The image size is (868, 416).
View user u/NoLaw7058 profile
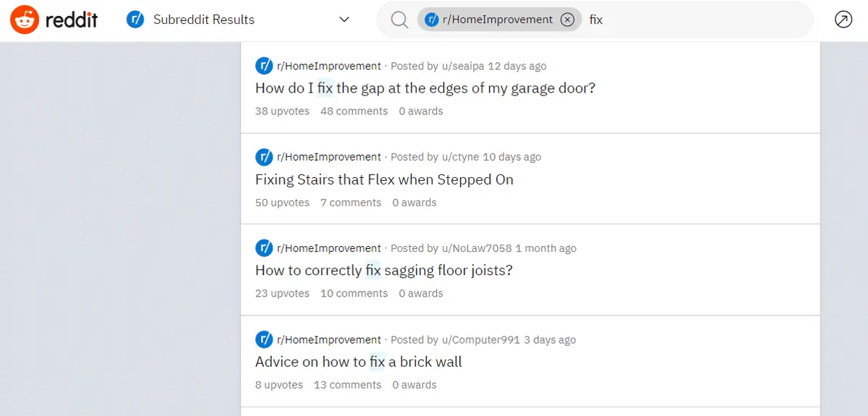pos(477,248)
